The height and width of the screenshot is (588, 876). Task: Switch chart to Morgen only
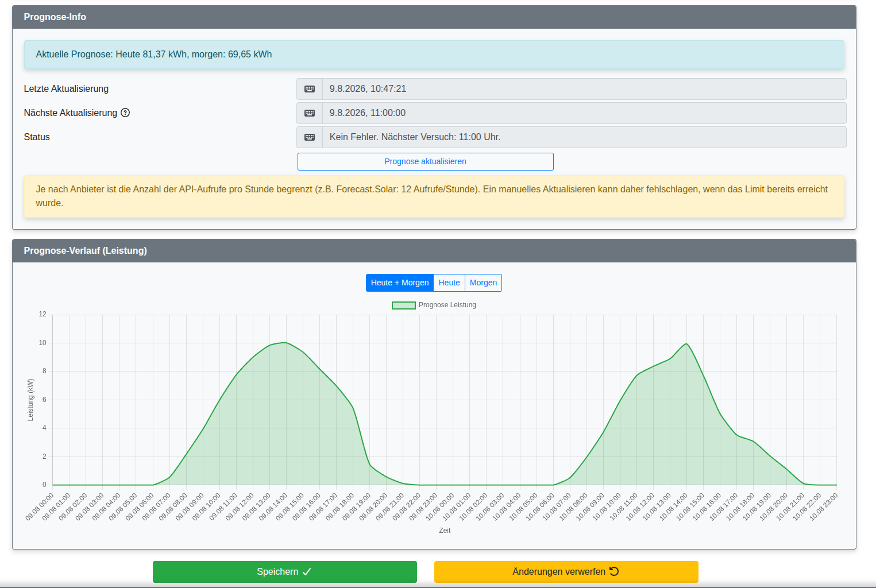coord(483,283)
